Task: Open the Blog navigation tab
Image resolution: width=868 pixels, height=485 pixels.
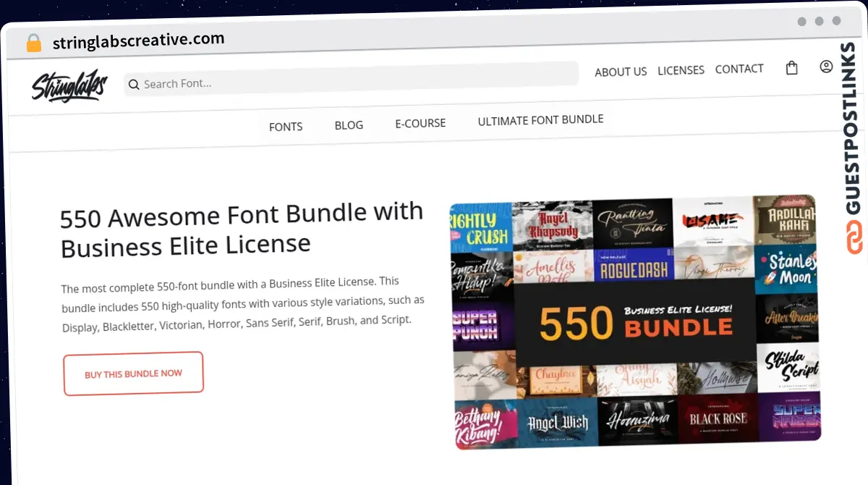Action: (x=349, y=125)
